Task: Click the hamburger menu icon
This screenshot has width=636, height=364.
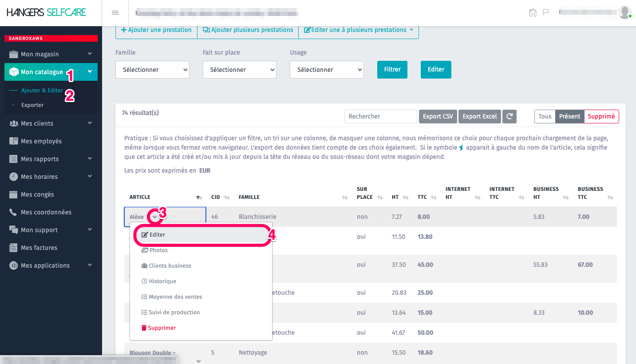Action: (115, 12)
